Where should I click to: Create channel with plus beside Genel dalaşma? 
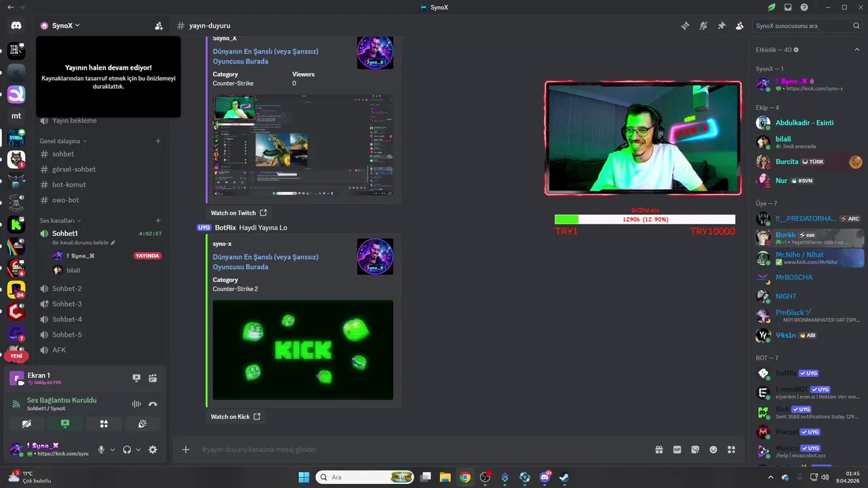click(158, 141)
